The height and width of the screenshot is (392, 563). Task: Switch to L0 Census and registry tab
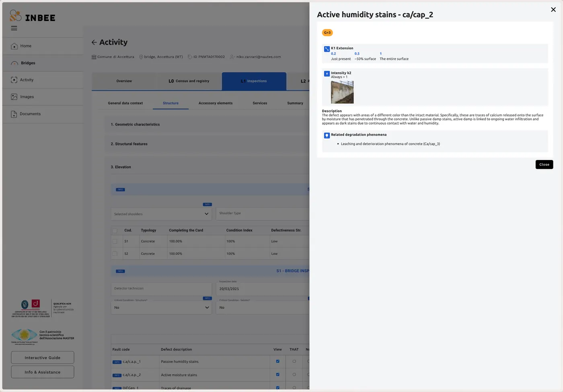189,81
